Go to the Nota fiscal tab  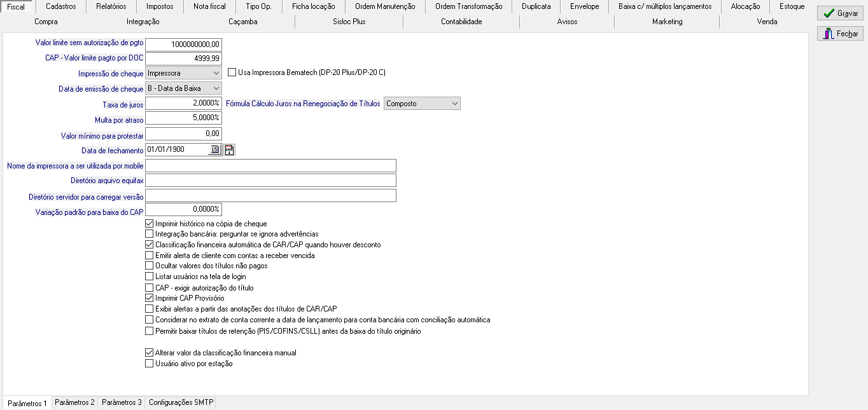(x=209, y=6)
